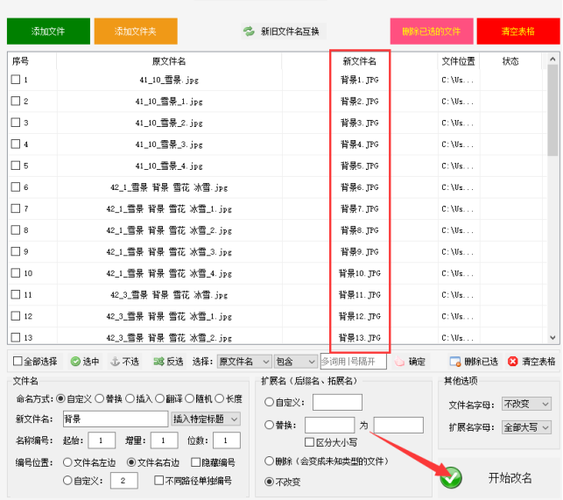The height and width of the screenshot is (500, 563).
Task: Tick the checkbox for row 6
Action: pyautogui.click(x=15, y=187)
